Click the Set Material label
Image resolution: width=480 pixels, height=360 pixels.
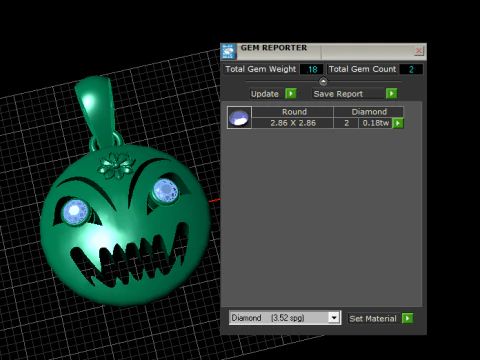tap(373, 318)
